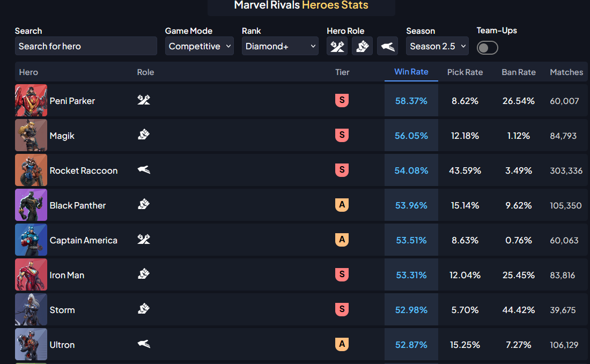This screenshot has height=364, width=590.
Task: Open the Season 2.5 dropdown
Action: point(437,46)
